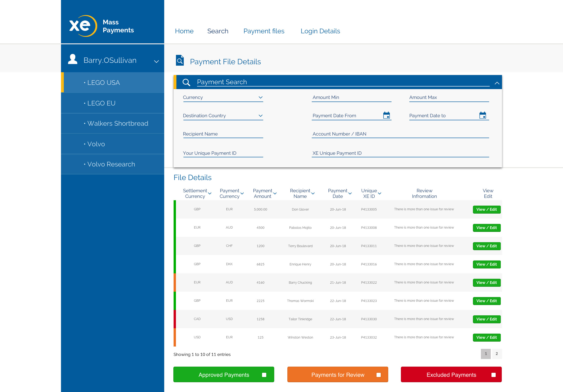Open the Payment Date to calendar
Viewport: 563px width, 392px height.
[483, 115]
